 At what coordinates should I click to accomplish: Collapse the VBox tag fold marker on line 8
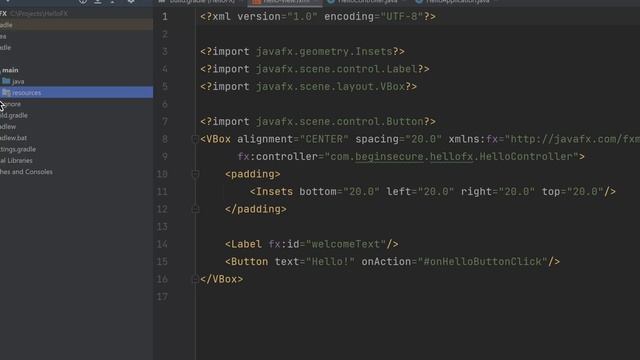tap(195, 139)
